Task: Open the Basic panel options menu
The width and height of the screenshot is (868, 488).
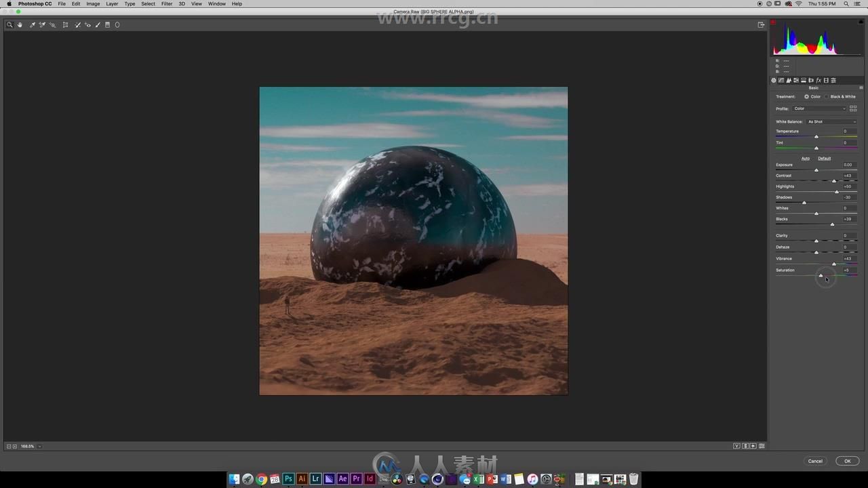Action: (861, 87)
